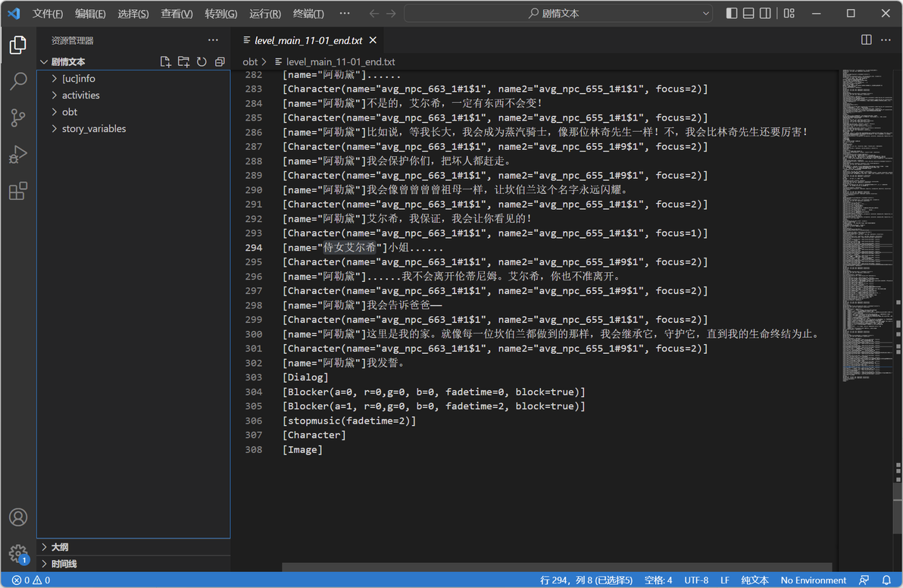
Task: Toggle the bottom panel visibility
Action: pyautogui.click(x=748, y=13)
